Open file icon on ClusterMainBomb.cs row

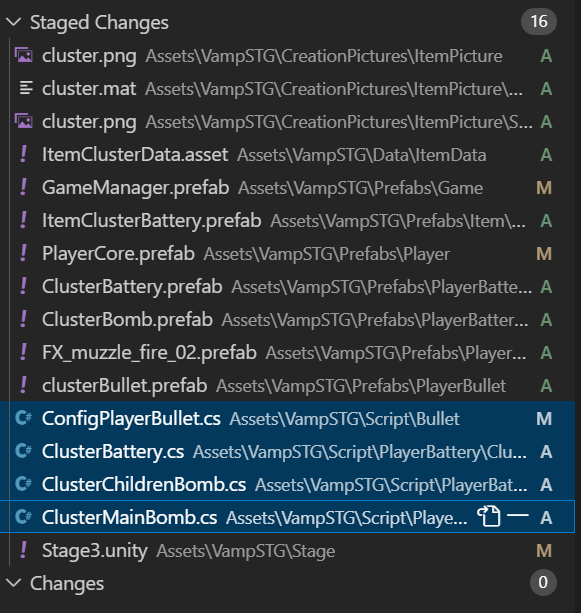click(x=488, y=516)
